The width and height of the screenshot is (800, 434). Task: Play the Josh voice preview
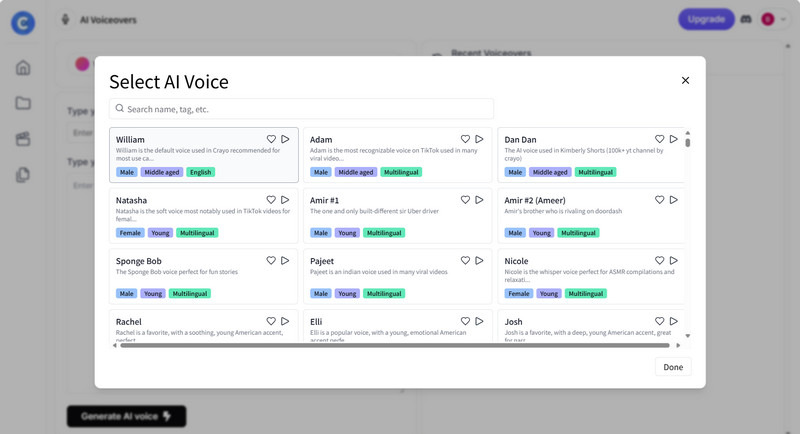(x=674, y=322)
